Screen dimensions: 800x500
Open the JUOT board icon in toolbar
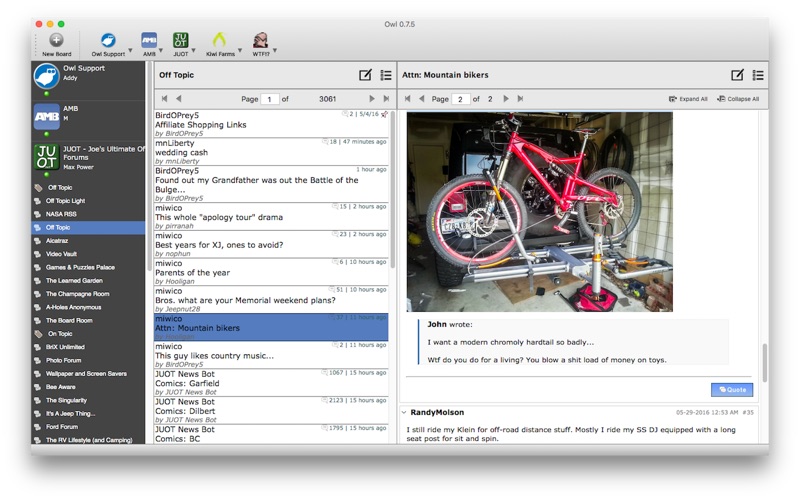pyautogui.click(x=181, y=40)
